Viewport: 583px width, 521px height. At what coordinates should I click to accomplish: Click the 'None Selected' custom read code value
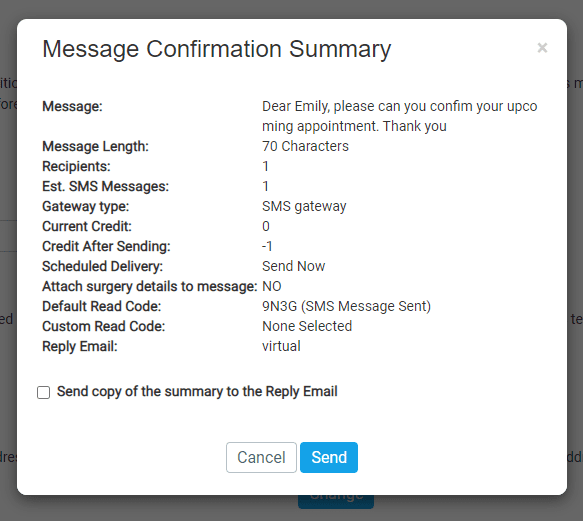click(x=307, y=326)
